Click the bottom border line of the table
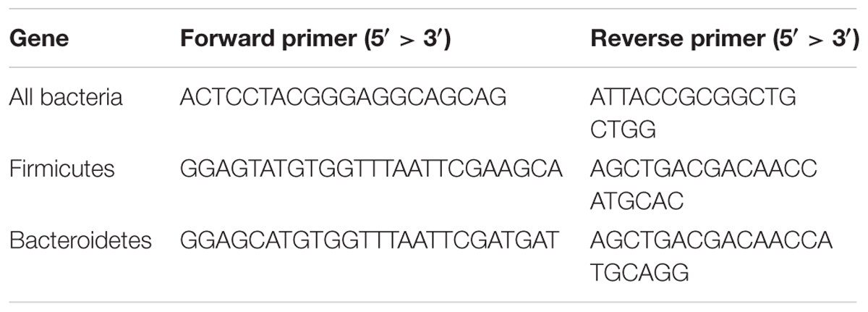 click(434, 302)
